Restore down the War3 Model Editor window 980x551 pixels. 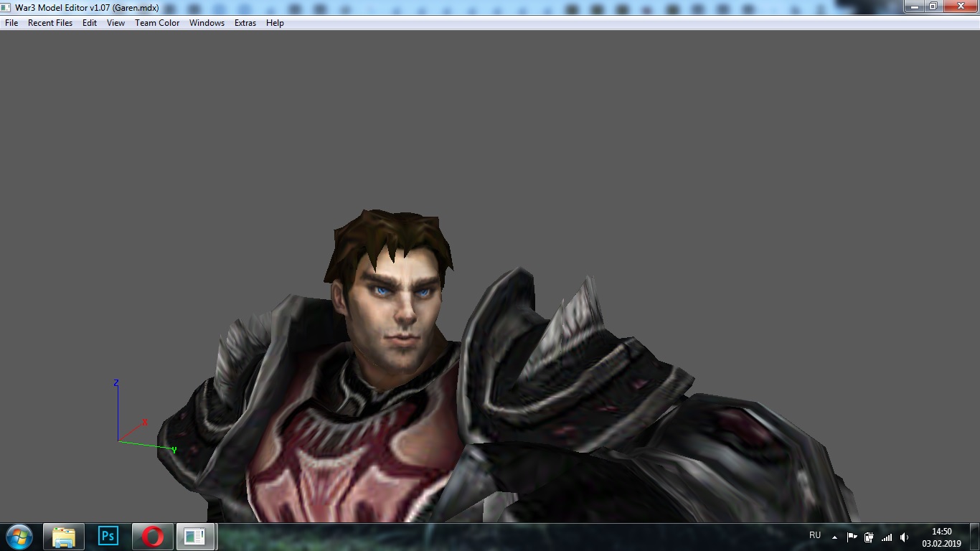tap(933, 6)
